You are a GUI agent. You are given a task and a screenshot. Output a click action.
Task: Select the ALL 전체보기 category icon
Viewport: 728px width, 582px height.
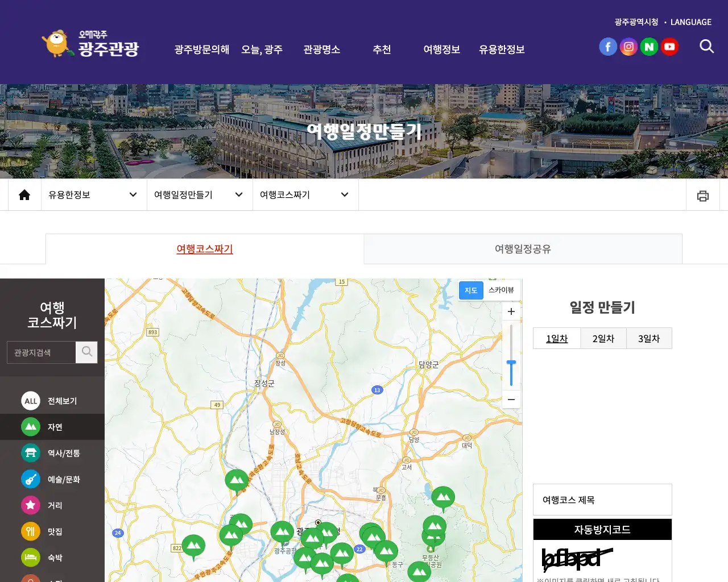31,401
